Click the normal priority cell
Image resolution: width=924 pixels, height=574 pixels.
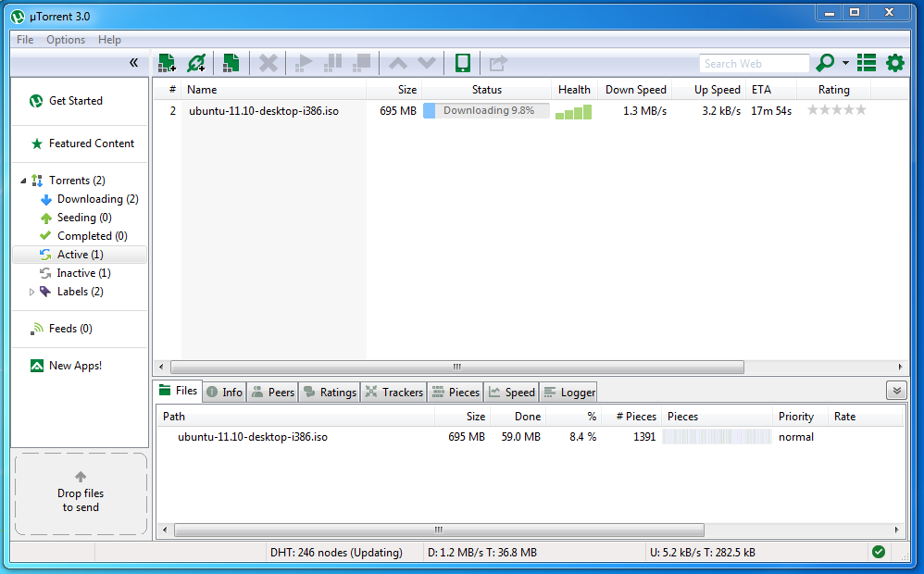pyautogui.click(x=795, y=437)
